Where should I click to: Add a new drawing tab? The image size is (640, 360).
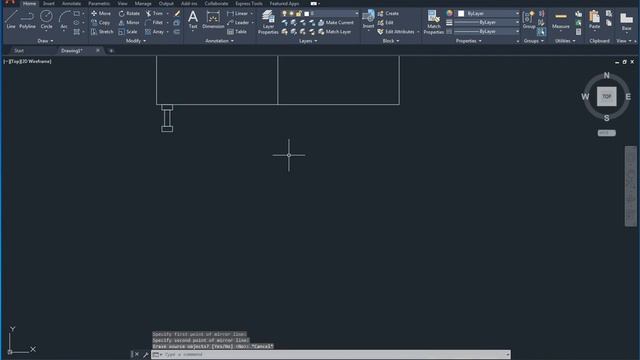click(111, 51)
